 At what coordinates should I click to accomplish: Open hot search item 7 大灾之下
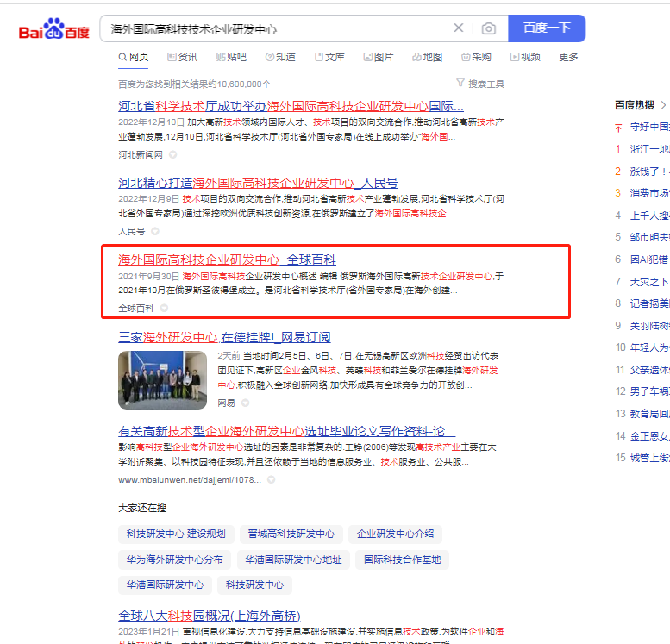pos(649,282)
